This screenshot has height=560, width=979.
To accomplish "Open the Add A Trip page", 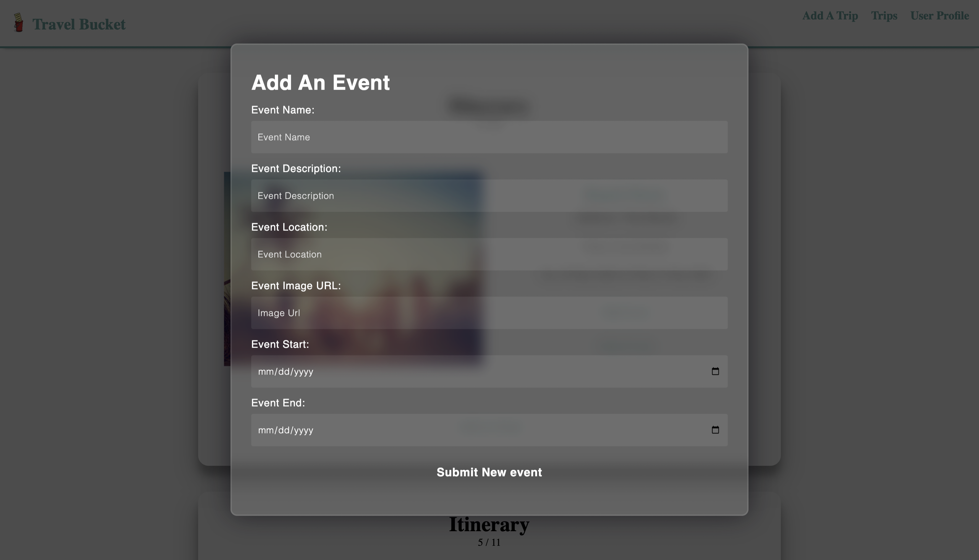I will point(830,16).
